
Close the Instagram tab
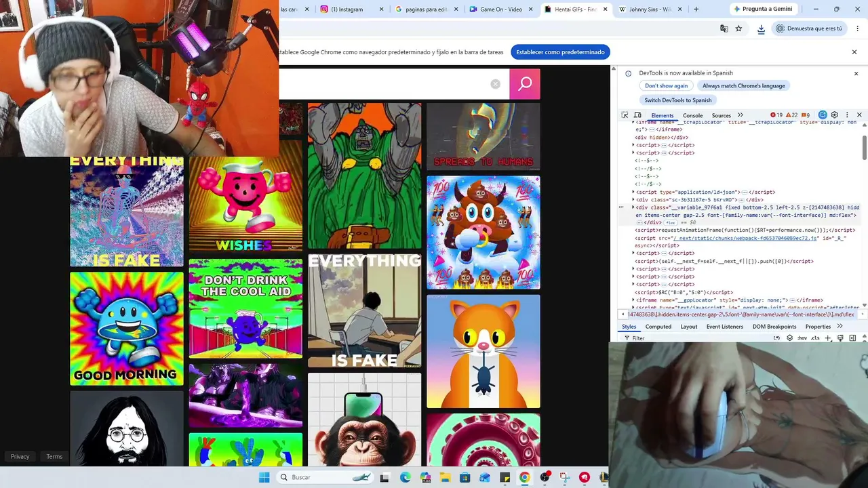click(382, 9)
